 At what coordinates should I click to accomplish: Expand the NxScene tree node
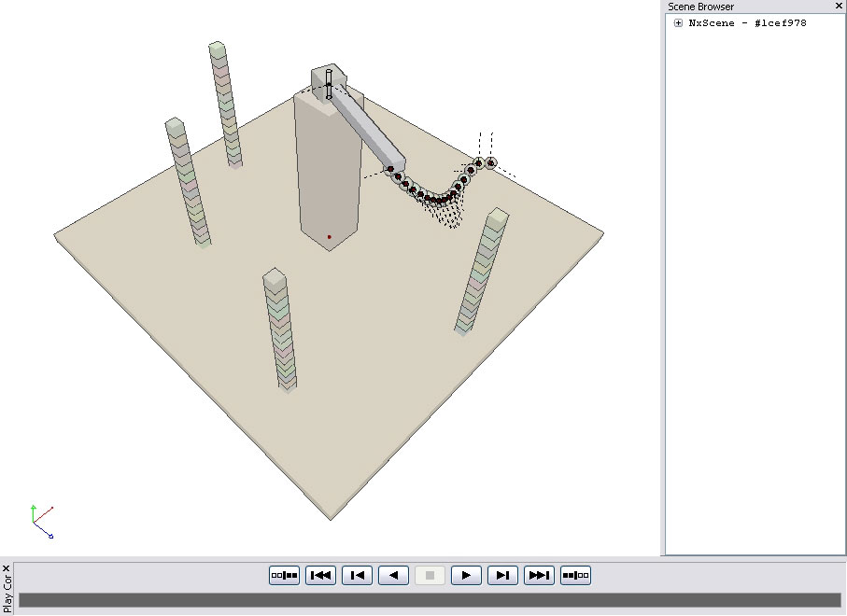click(x=678, y=23)
